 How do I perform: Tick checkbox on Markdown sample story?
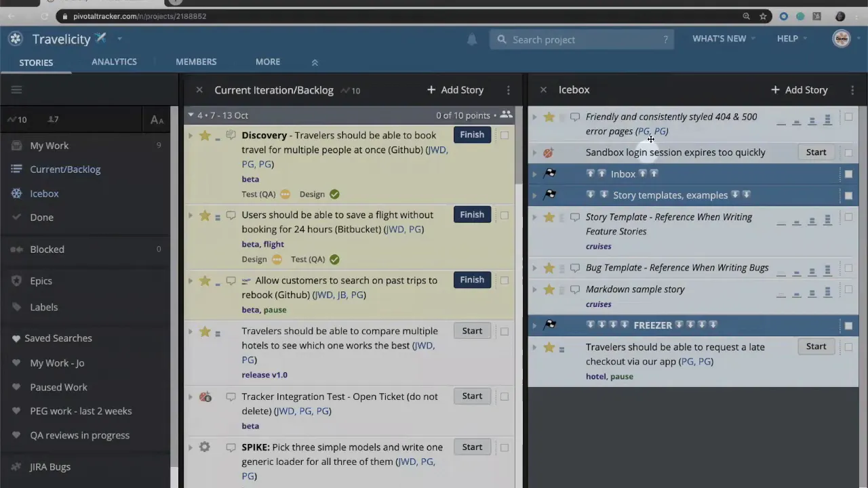tap(848, 289)
